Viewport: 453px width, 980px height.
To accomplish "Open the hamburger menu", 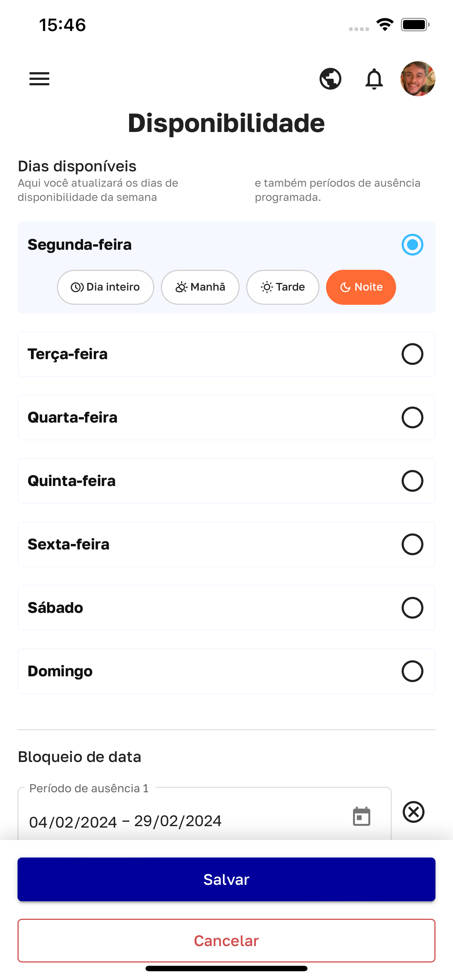I will [39, 79].
